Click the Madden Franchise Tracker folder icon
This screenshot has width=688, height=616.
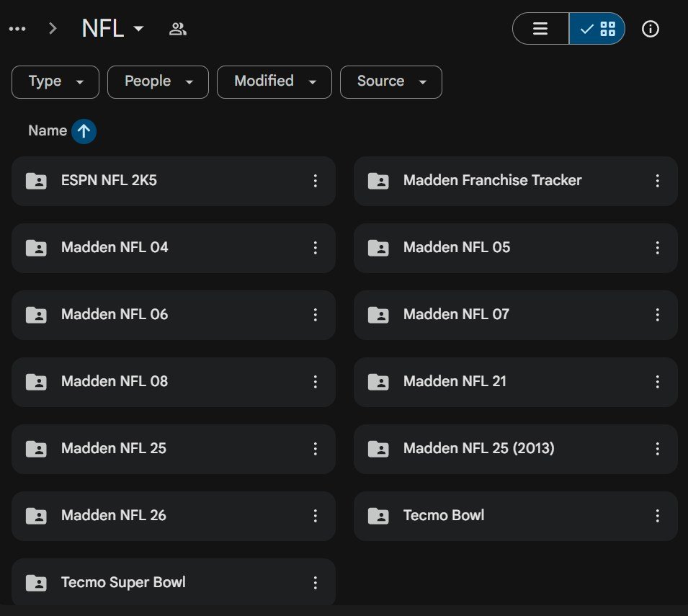[378, 181]
